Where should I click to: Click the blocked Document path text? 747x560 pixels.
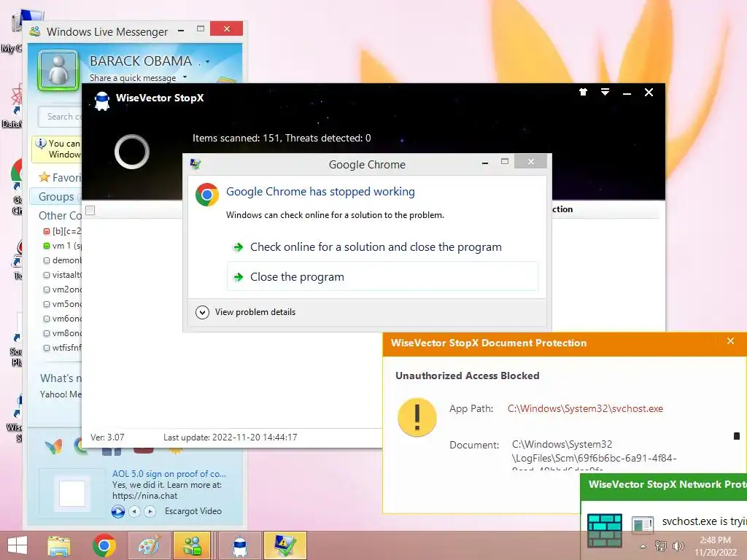coord(594,455)
